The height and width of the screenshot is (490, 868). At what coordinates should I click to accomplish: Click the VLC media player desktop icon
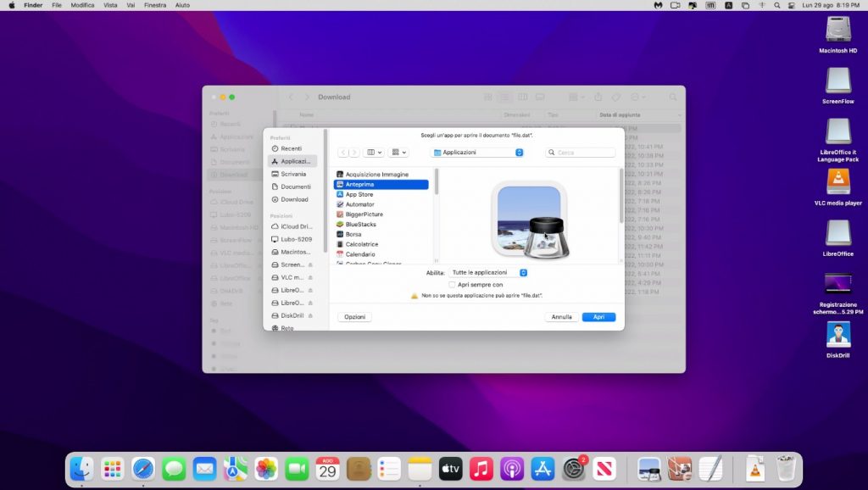tap(837, 183)
